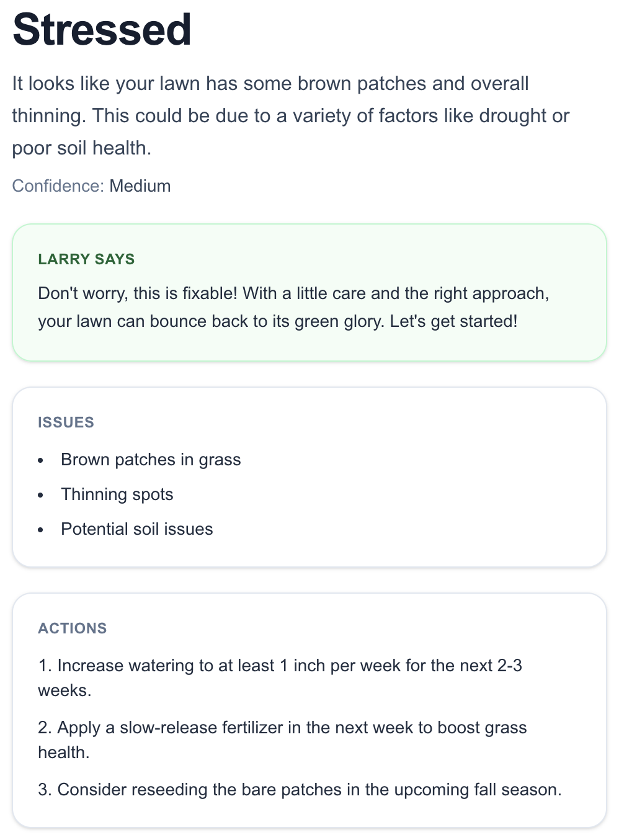Click the "Stressed" heading

coord(102,30)
